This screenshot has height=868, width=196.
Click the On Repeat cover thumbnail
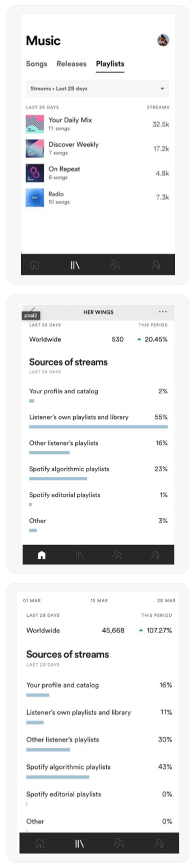(35, 173)
